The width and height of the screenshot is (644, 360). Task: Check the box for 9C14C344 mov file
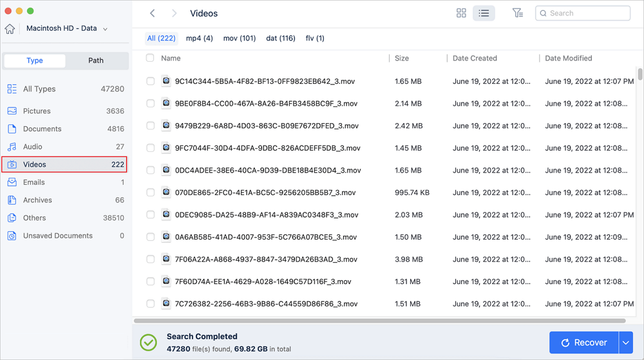(x=150, y=81)
